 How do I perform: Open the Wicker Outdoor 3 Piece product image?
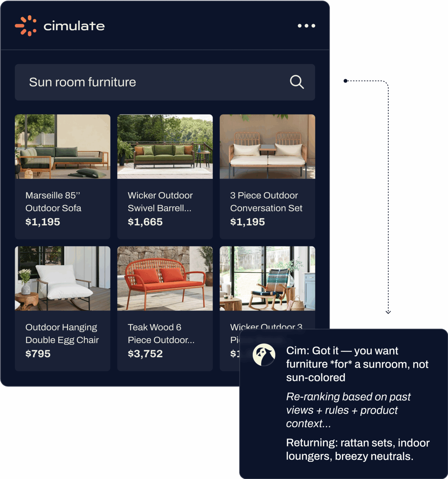pos(267,279)
